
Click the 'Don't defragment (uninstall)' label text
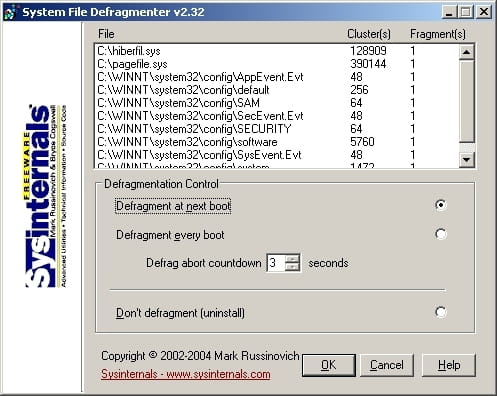click(180, 313)
